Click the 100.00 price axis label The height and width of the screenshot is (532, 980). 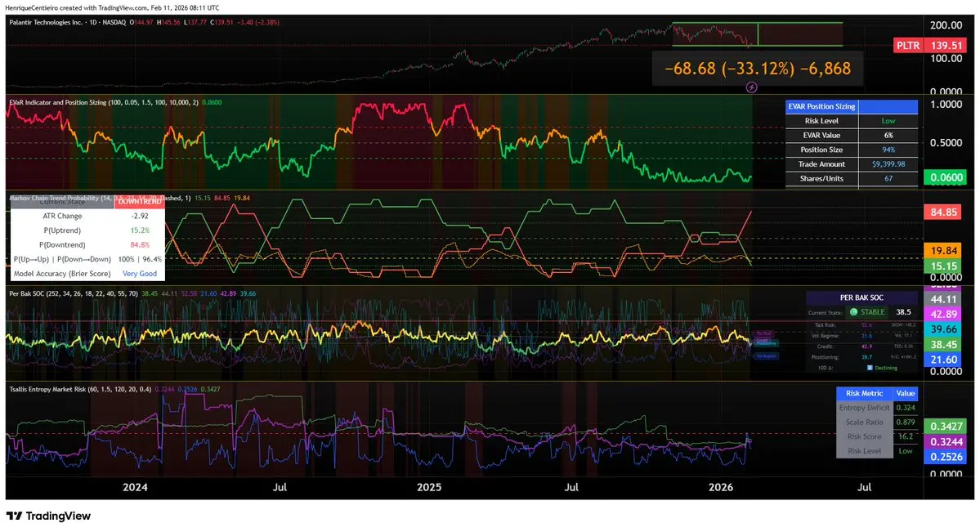[946, 59]
